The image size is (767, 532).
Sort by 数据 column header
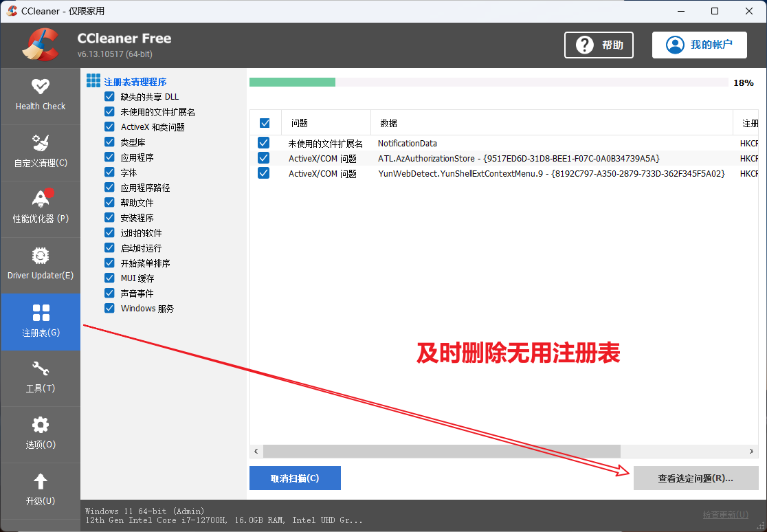[x=552, y=123]
